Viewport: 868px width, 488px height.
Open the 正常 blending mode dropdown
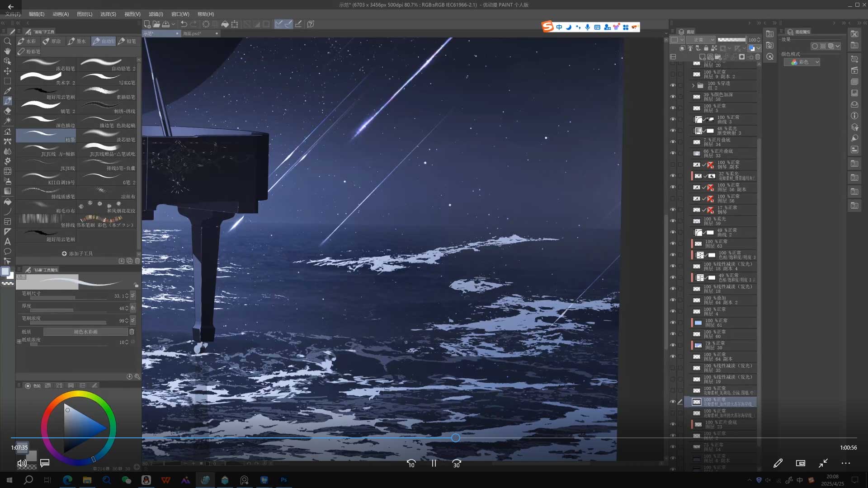coord(701,40)
